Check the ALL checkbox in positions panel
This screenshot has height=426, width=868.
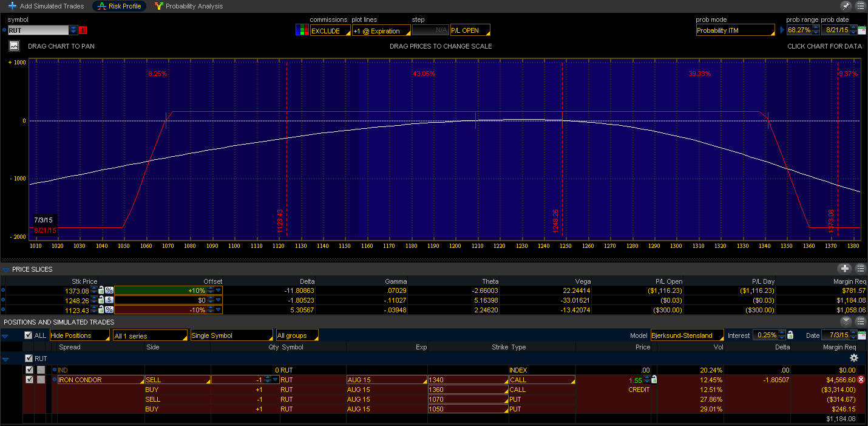(28, 335)
